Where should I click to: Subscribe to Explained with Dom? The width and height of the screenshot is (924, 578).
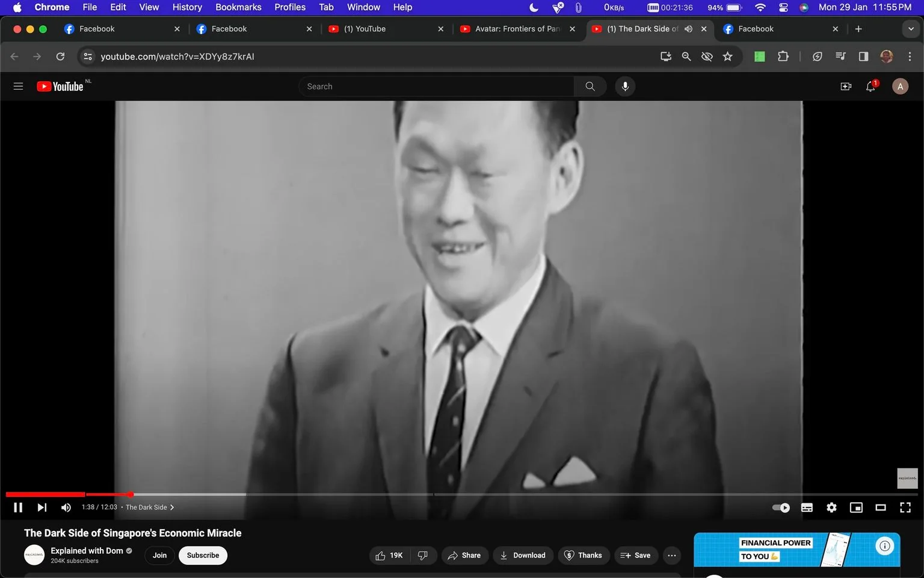[x=203, y=555]
